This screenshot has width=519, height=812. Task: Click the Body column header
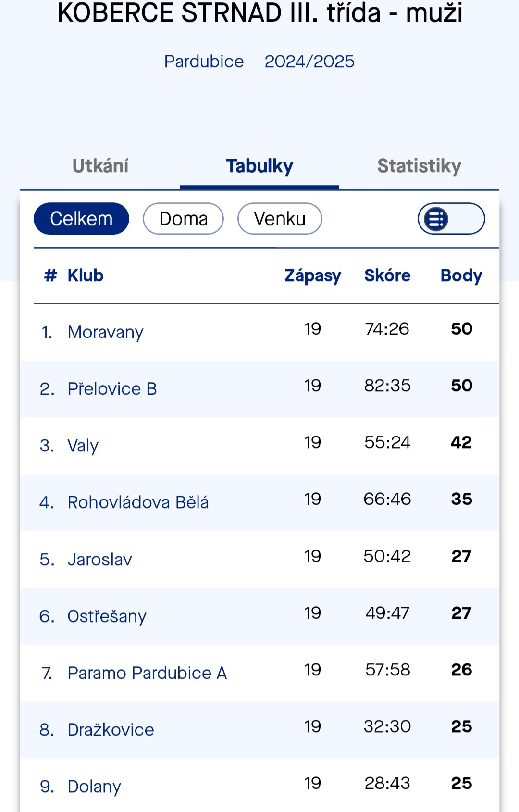tap(461, 275)
